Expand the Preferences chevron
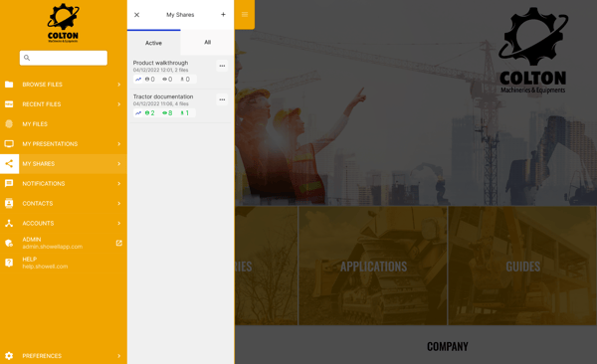Screen dimensions: 597x364 118,356
